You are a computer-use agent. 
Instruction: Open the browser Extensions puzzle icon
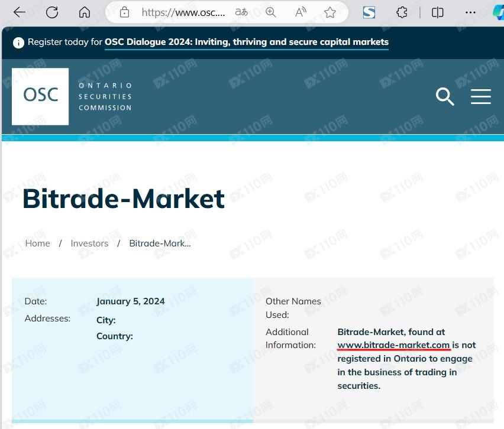point(402,12)
